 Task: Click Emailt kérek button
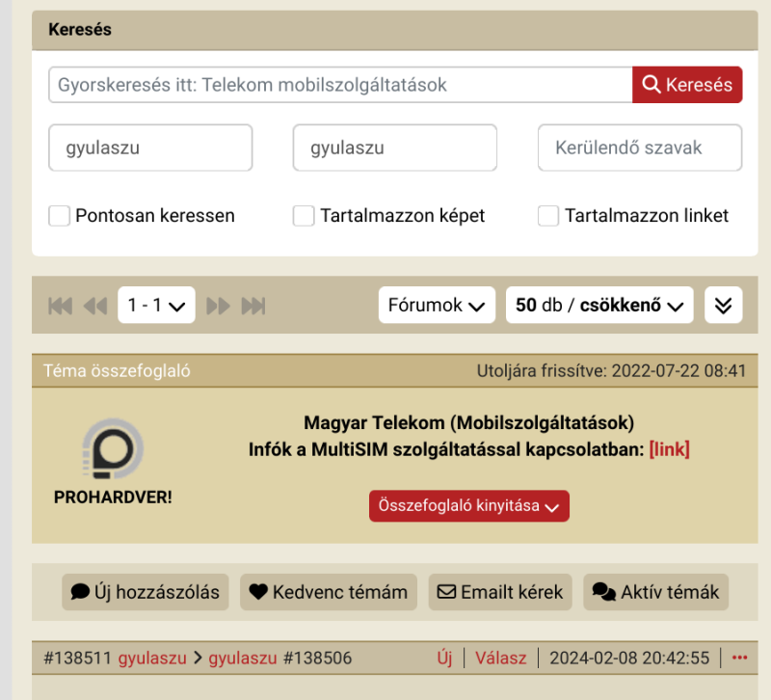(x=500, y=592)
